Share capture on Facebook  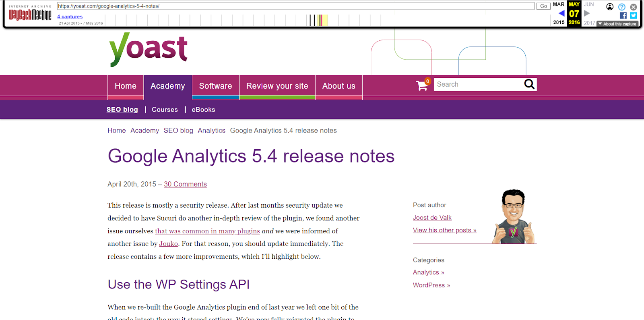click(x=623, y=15)
